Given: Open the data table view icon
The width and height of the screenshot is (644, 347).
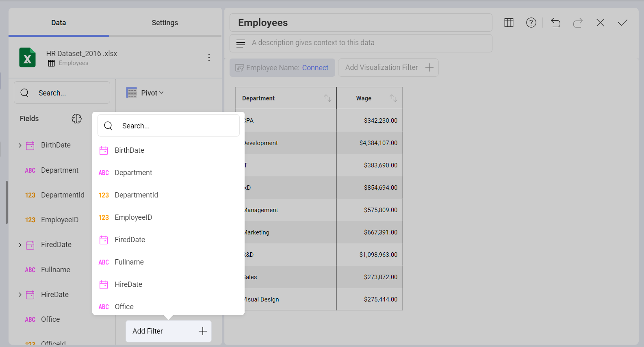Looking at the screenshot, I should (509, 23).
